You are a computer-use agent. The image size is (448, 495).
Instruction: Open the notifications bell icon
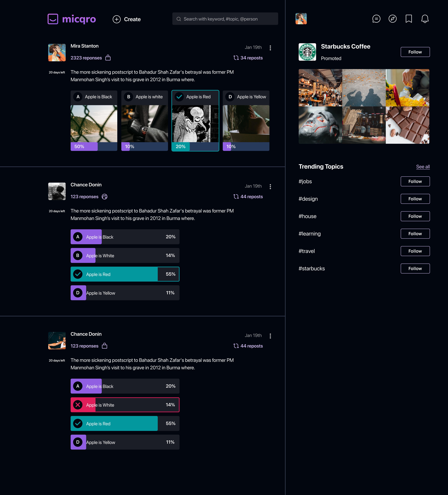(425, 19)
